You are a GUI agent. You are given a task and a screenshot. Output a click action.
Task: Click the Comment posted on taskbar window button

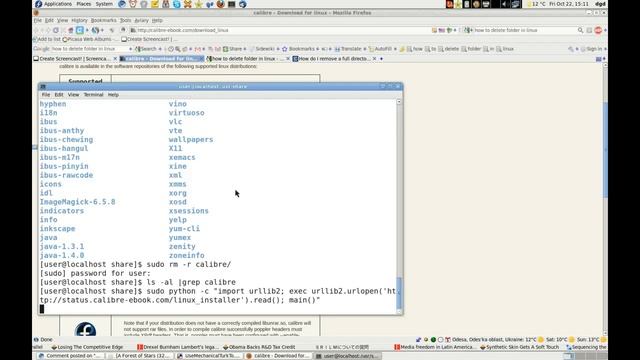click(70, 356)
